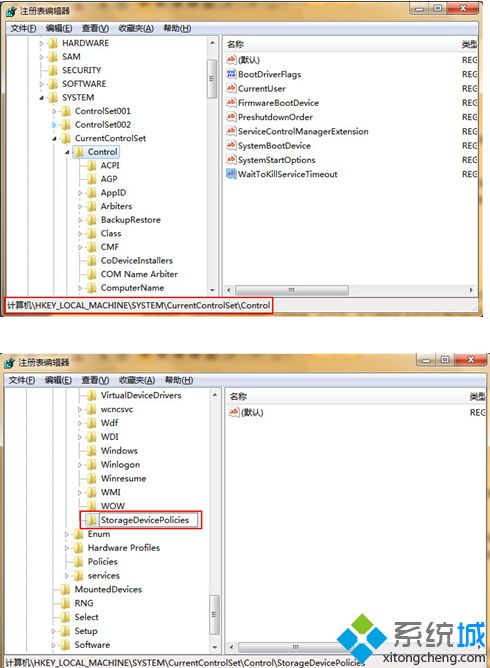The width and height of the screenshot is (490, 668).
Task: Click the CurrentUser string value icon
Action: click(x=231, y=88)
